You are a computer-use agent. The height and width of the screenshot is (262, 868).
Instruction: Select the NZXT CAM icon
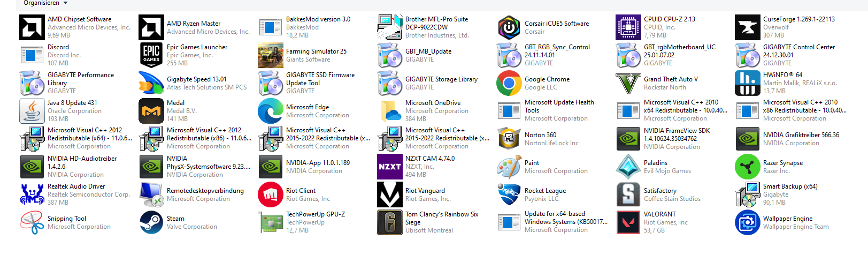point(390,167)
